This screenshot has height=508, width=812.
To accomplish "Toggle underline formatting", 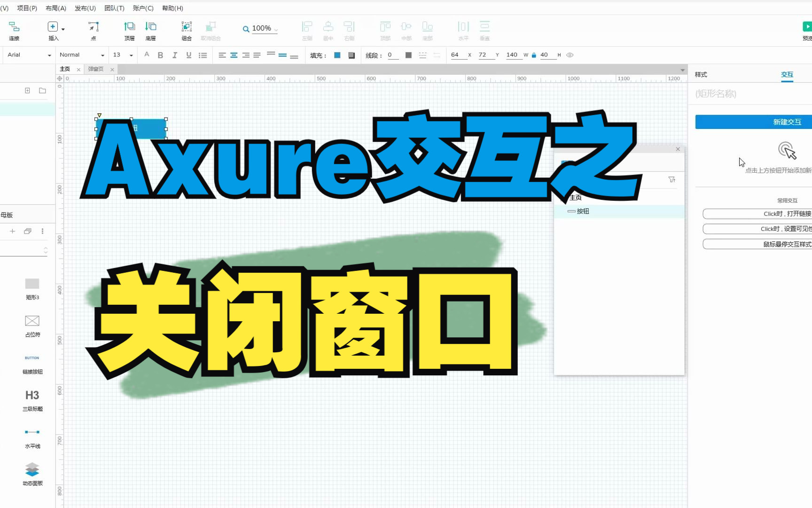I will click(188, 55).
